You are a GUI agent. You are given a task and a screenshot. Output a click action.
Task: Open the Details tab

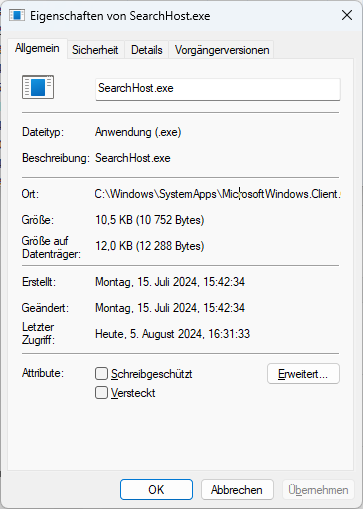(147, 50)
